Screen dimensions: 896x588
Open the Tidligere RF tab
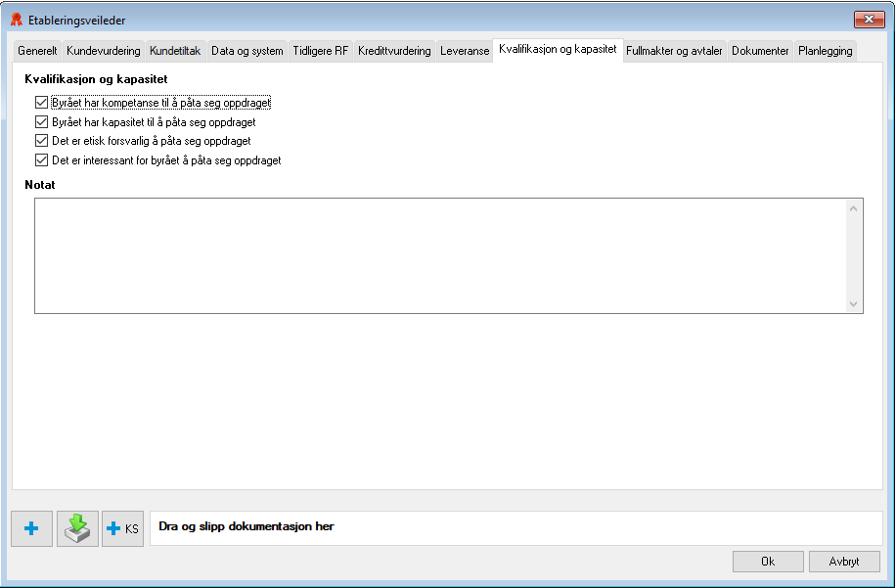[x=320, y=51]
